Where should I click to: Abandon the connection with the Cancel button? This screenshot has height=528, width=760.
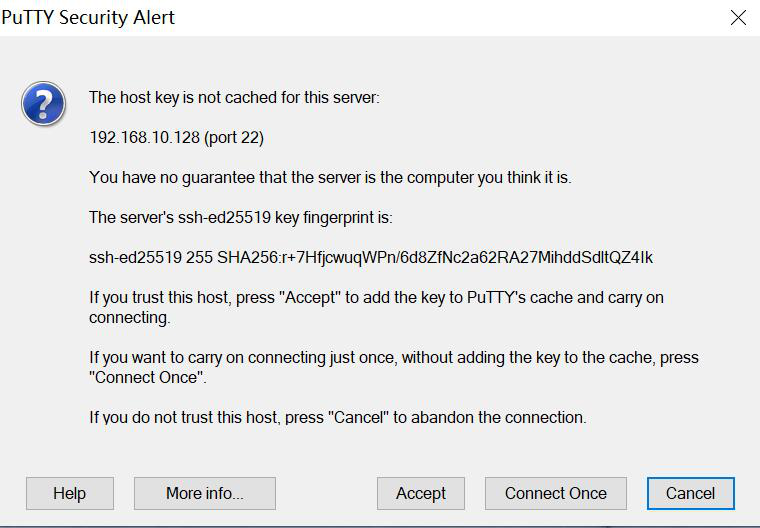[x=691, y=493]
